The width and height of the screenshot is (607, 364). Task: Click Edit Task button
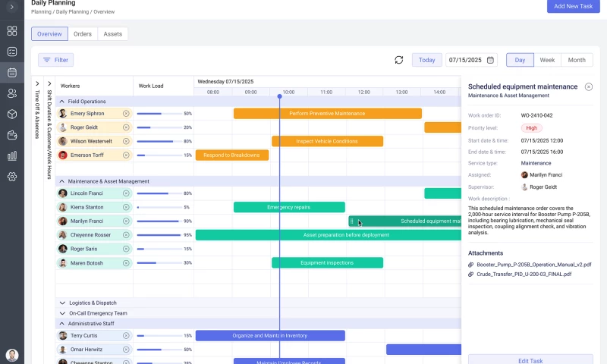pyautogui.click(x=530, y=359)
